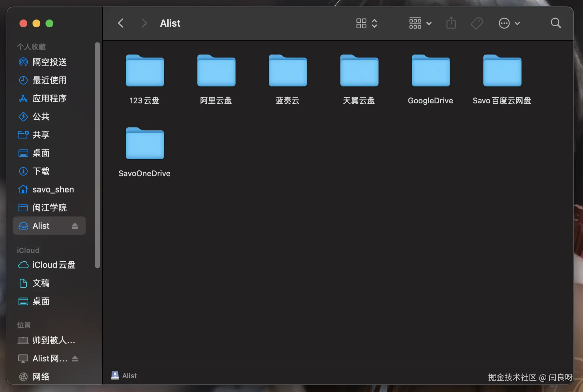Open the More actions ellipsis menu

tap(509, 23)
